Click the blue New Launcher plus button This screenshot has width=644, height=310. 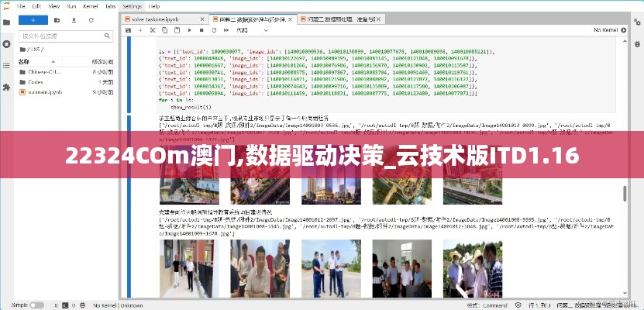(33, 20)
